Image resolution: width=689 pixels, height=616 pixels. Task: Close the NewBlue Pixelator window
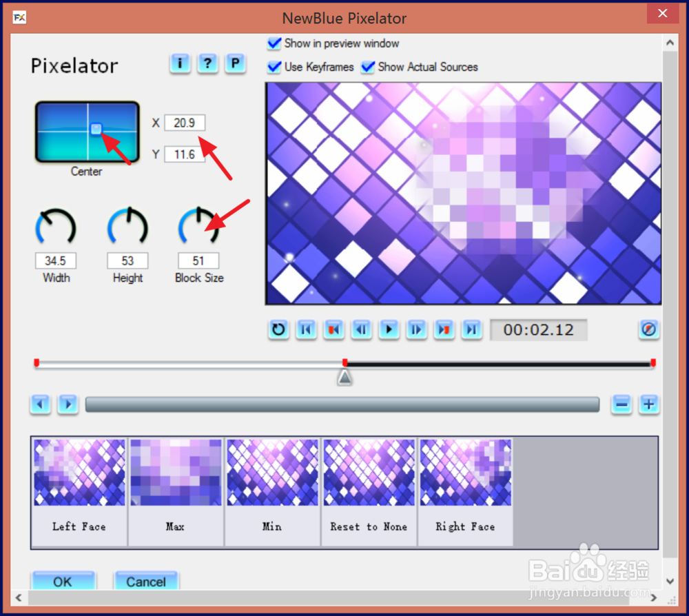(x=663, y=13)
